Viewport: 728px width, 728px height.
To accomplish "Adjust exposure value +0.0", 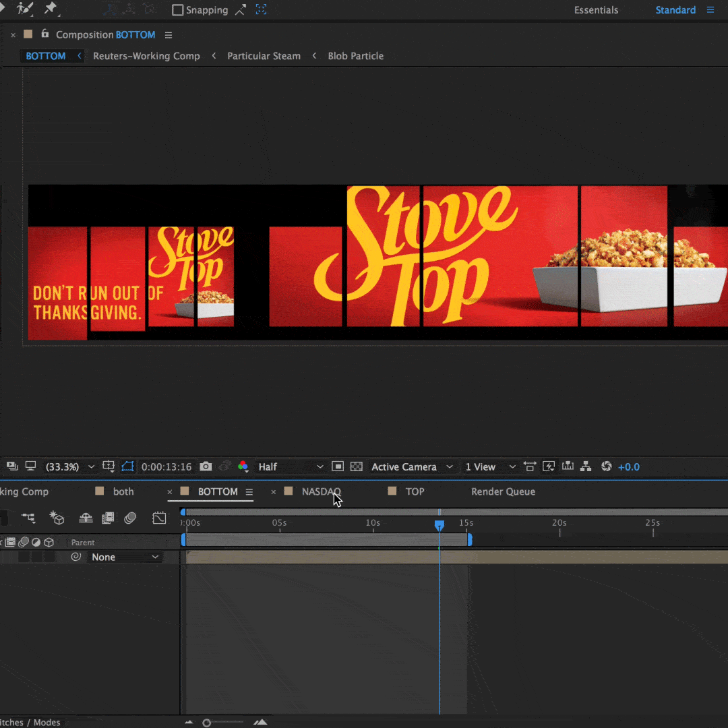I will (x=629, y=466).
